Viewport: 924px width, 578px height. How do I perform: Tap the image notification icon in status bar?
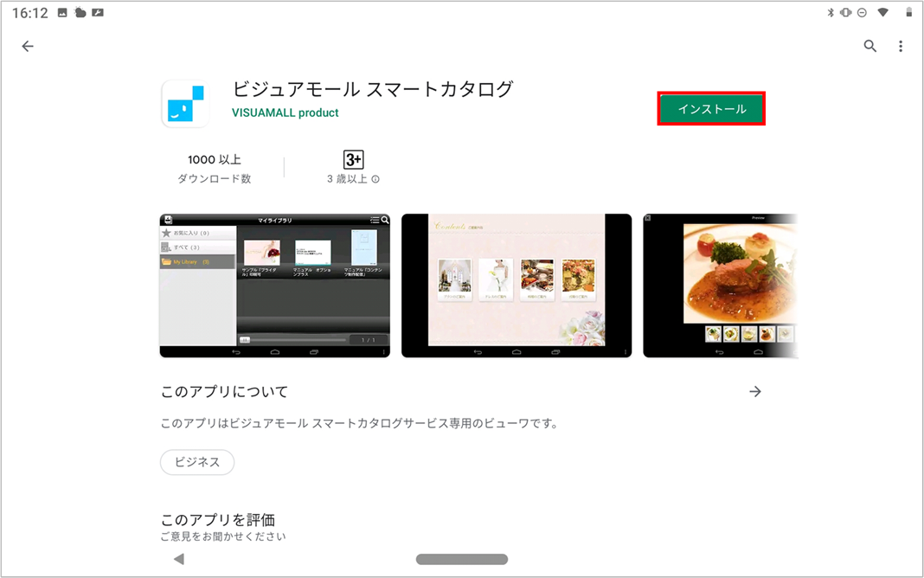coord(62,12)
